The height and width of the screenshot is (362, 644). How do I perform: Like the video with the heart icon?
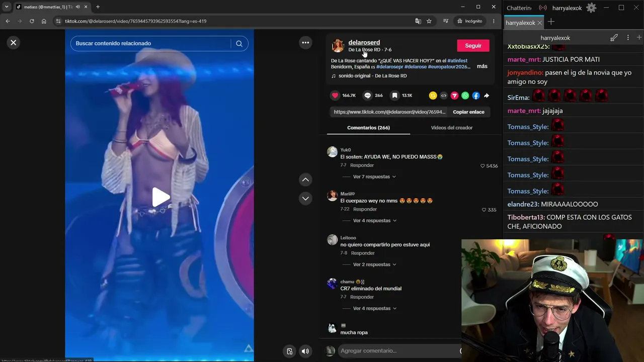pyautogui.click(x=335, y=96)
